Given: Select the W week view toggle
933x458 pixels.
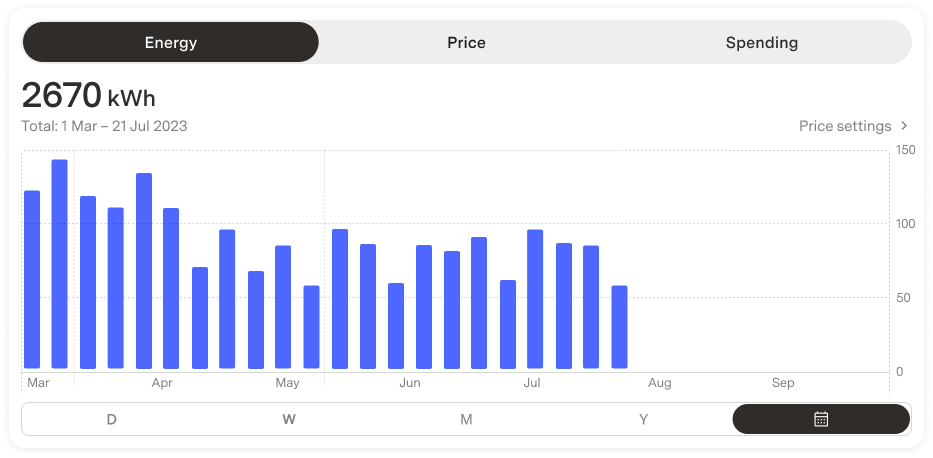Looking at the screenshot, I should [288, 419].
